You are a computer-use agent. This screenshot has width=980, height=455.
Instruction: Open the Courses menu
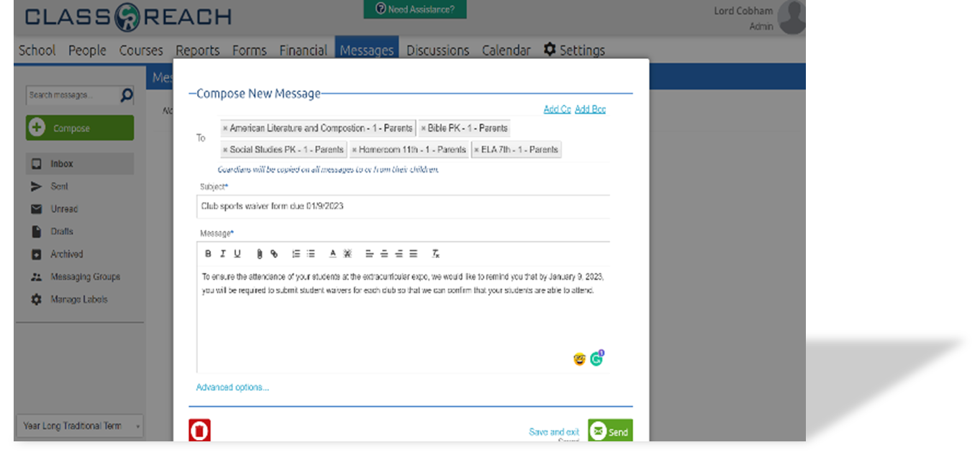coord(141,50)
